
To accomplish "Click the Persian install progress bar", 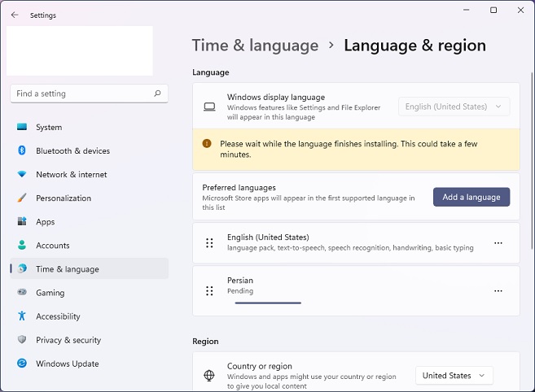I will pos(268,303).
